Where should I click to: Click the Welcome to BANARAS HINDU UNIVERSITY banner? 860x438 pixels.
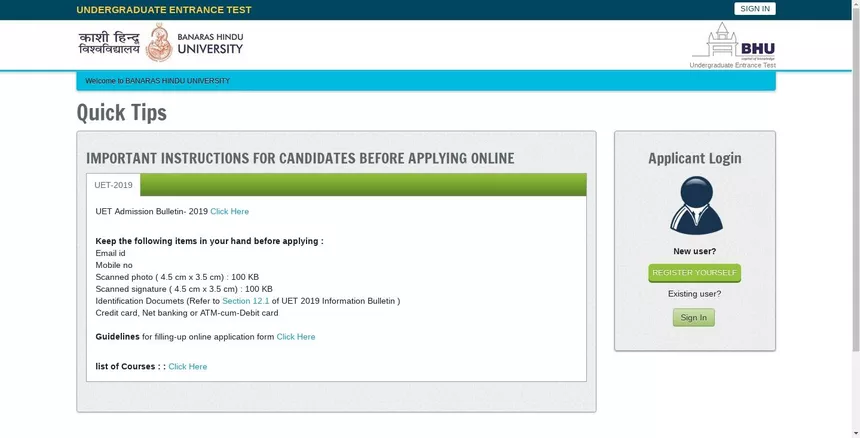[426, 81]
